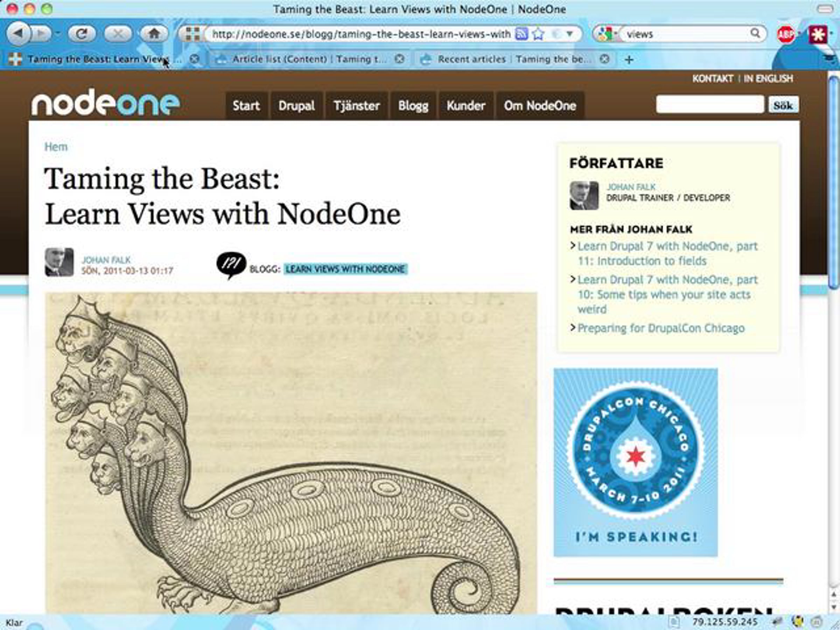Viewport: 840px width, 630px height.
Task: Open JOHAN FALK link under the article title
Action: pos(106,260)
